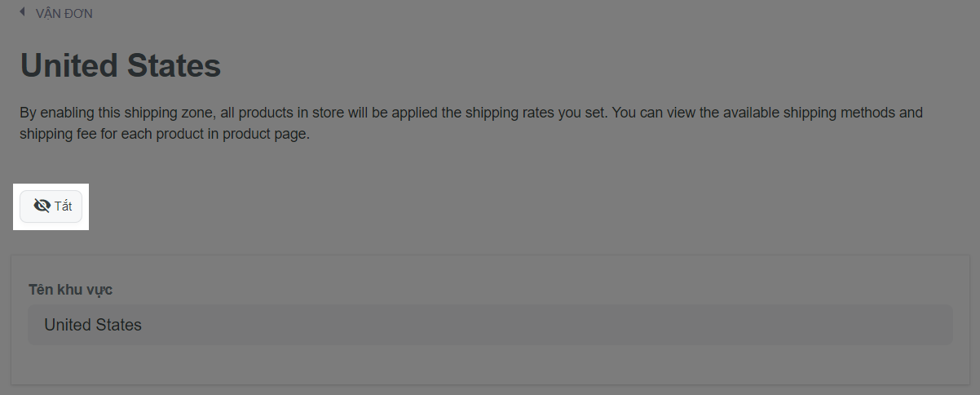
Task: Click the United States page heading
Action: click(121, 66)
